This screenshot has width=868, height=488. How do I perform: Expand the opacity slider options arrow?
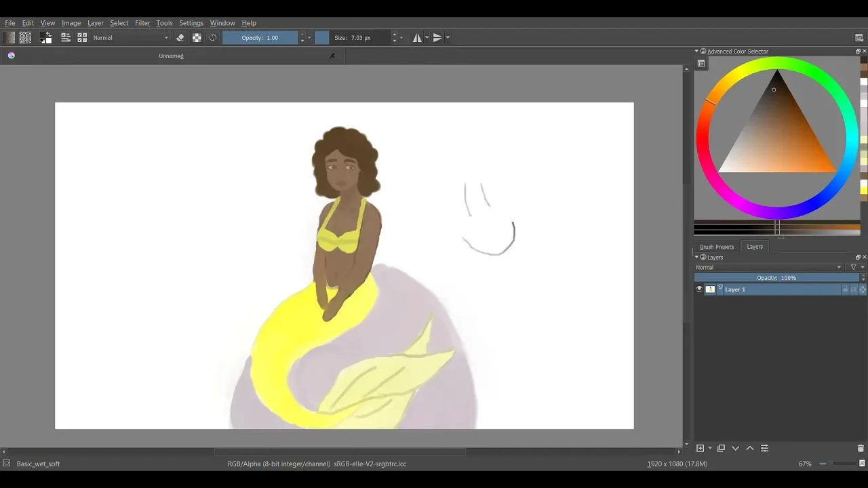[x=309, y=38]
